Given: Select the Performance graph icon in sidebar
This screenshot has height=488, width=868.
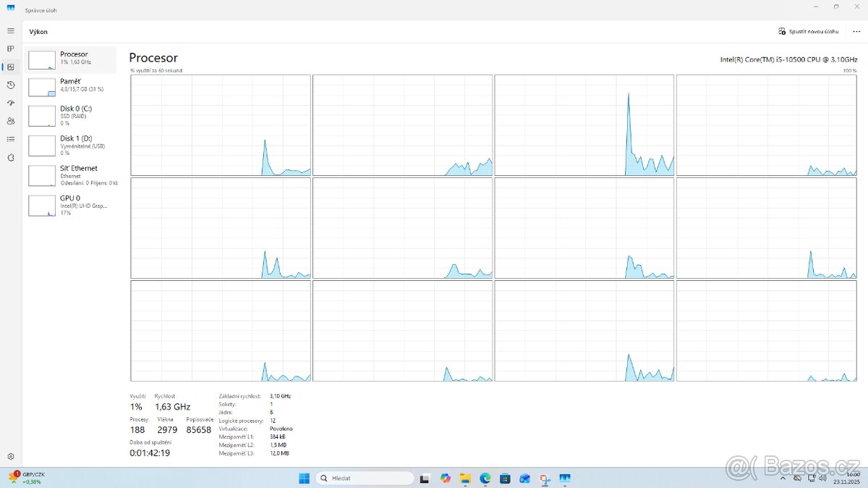Looking at the screenshot, I should [x=10, y=67].
